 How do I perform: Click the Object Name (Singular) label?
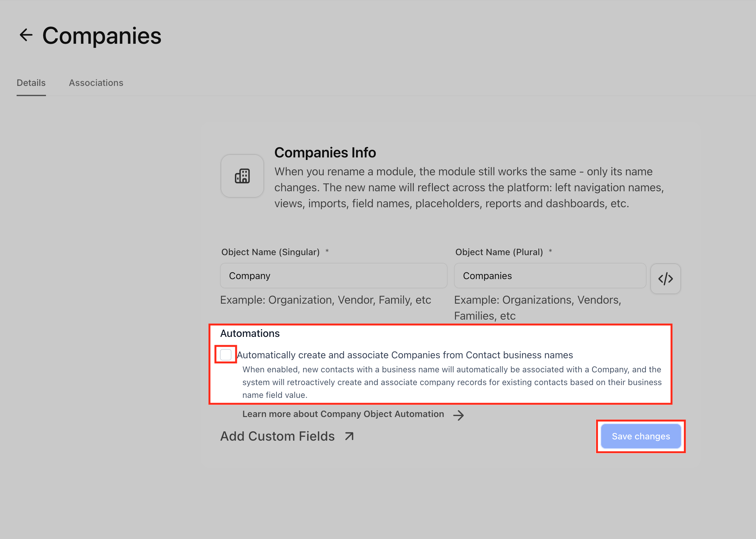click(x=270, y=252)
